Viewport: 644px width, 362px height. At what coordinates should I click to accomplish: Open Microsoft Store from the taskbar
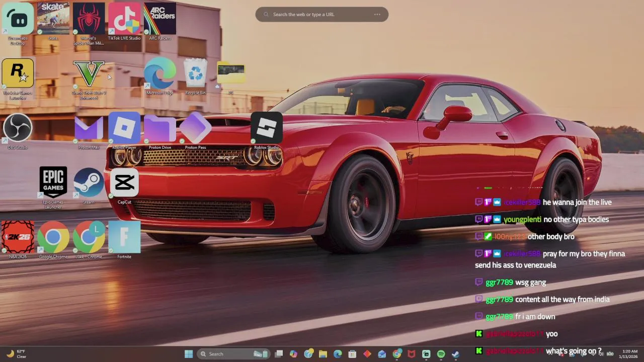click(352, 354)
